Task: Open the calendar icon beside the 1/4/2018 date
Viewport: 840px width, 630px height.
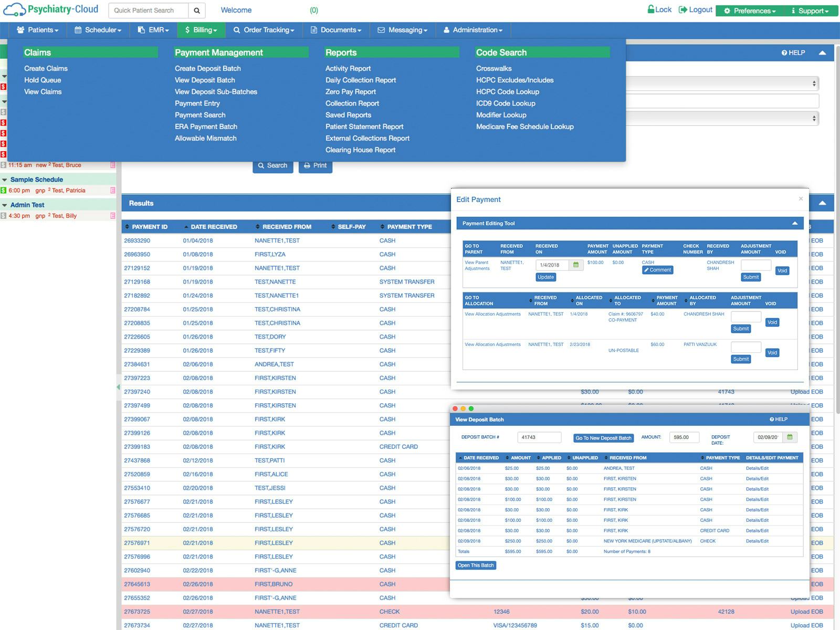Action: [575, 265]
